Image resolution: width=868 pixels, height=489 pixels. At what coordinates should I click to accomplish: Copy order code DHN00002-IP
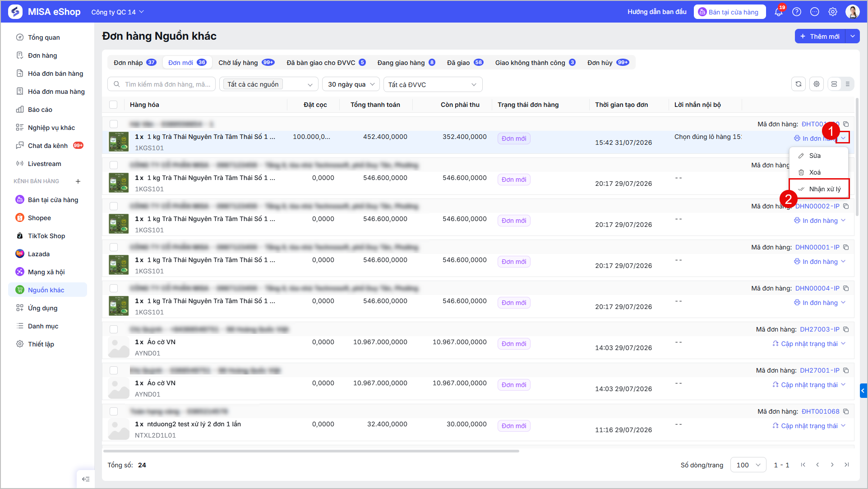[846, 206]
